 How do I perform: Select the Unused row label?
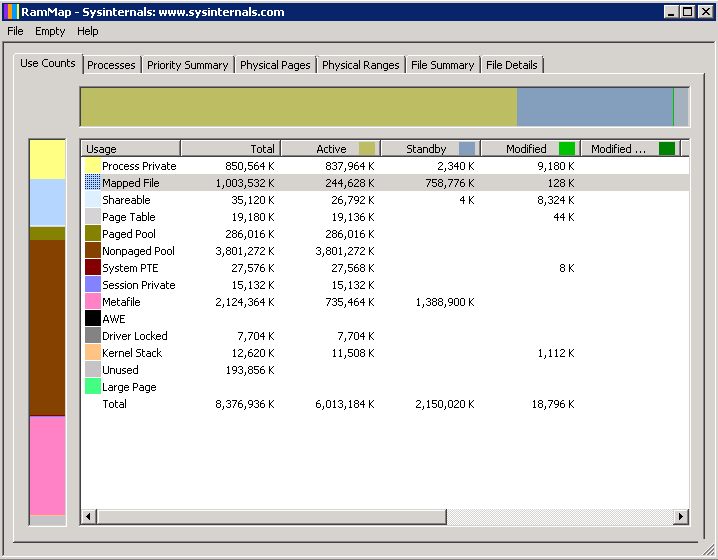[120, 370]
